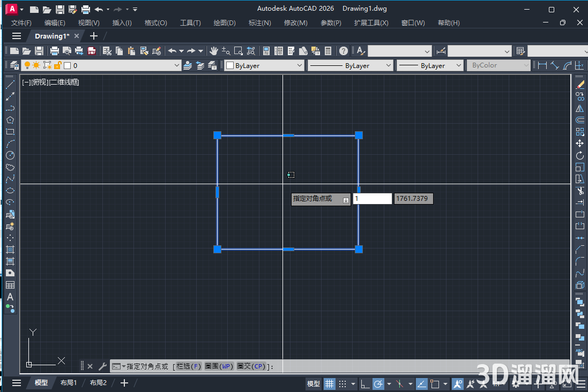Toggle Ortho mode in status bar
Image resolution: width=588 pixels, height=392 pixels.
(364, 384)
